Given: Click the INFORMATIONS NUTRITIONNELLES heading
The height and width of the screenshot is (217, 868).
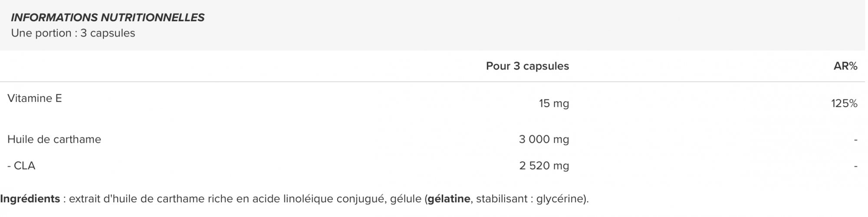Looking at the screenshot, I should pyautogui.click(x=108, y=18).
